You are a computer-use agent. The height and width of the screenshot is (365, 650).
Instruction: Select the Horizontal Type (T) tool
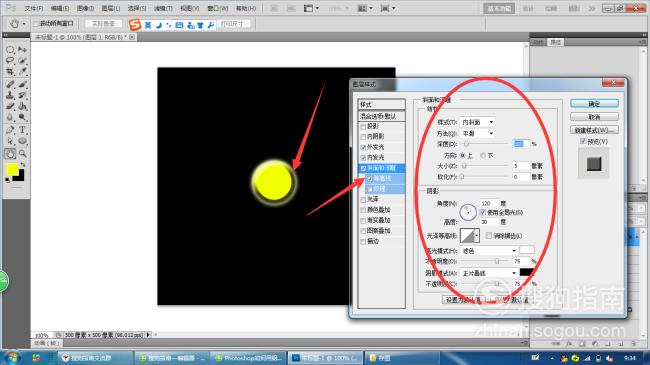22,130
